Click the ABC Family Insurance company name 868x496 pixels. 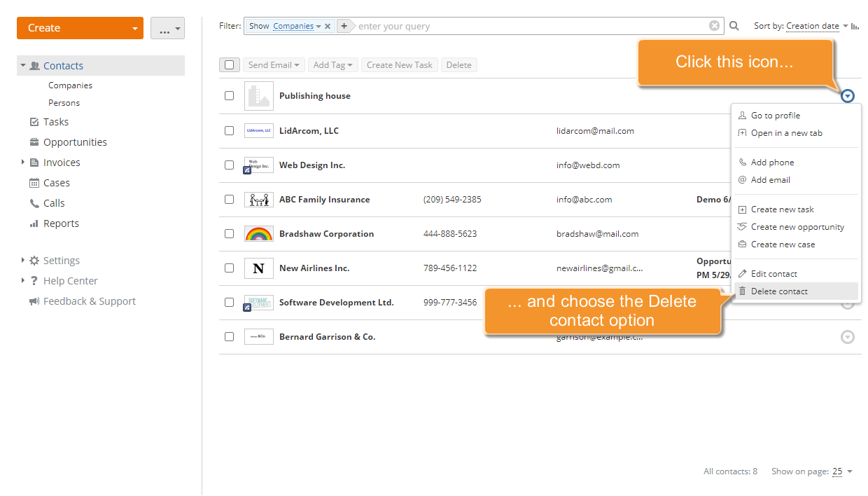324,200
